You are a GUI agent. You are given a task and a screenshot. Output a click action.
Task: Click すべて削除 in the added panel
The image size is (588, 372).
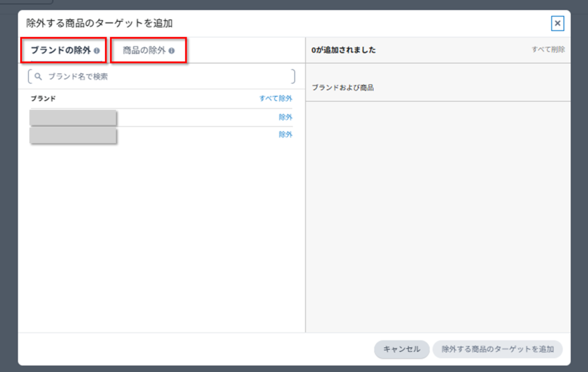(x=548, y=49)
